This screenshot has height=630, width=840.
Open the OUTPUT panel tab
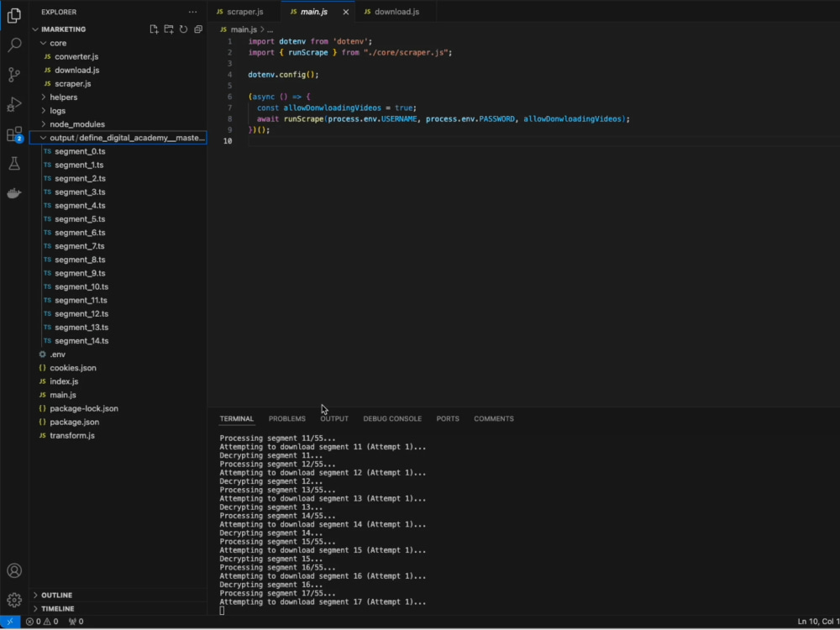tap(334, 419)
